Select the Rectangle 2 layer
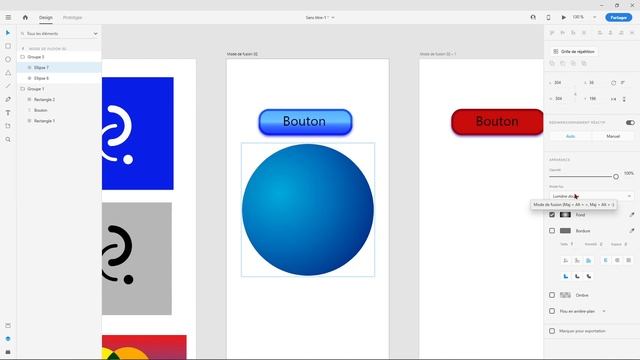This screenshot has width=640, height=360. 59,100
